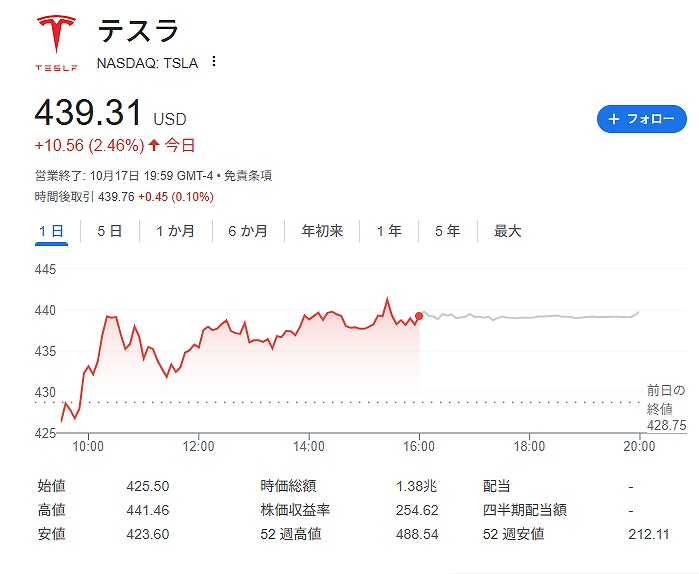Show the 5年 chart range

coord(447,231)
